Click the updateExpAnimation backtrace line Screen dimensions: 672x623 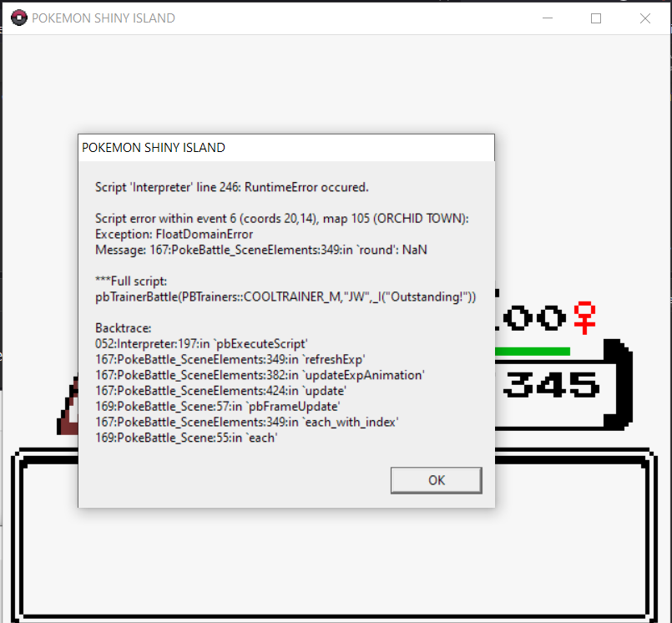(x=260, y=375)
